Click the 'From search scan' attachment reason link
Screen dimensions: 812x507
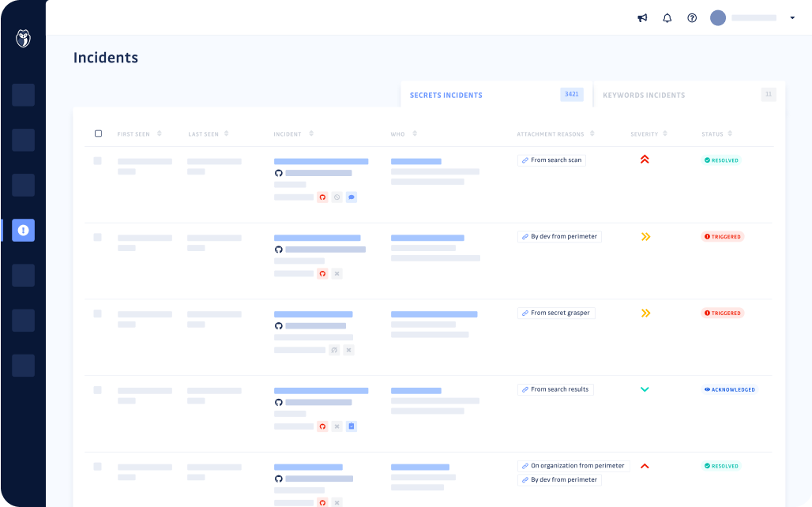[551, 160]
